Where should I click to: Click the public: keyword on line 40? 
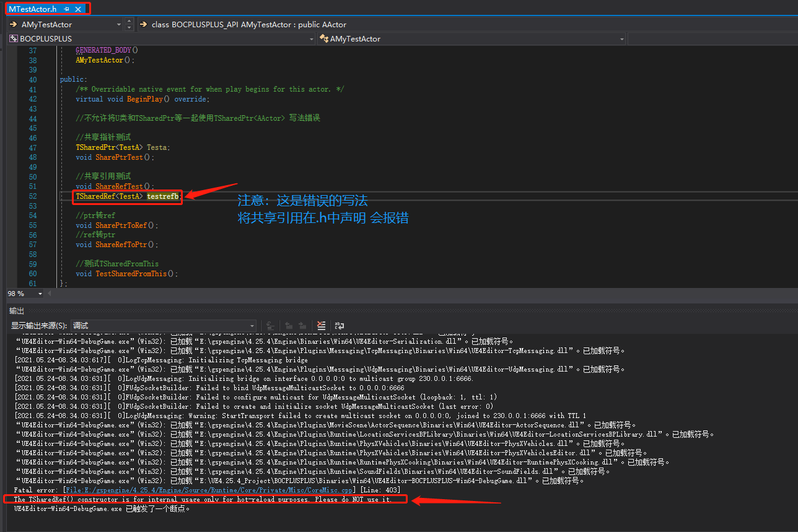pos(74,80)
